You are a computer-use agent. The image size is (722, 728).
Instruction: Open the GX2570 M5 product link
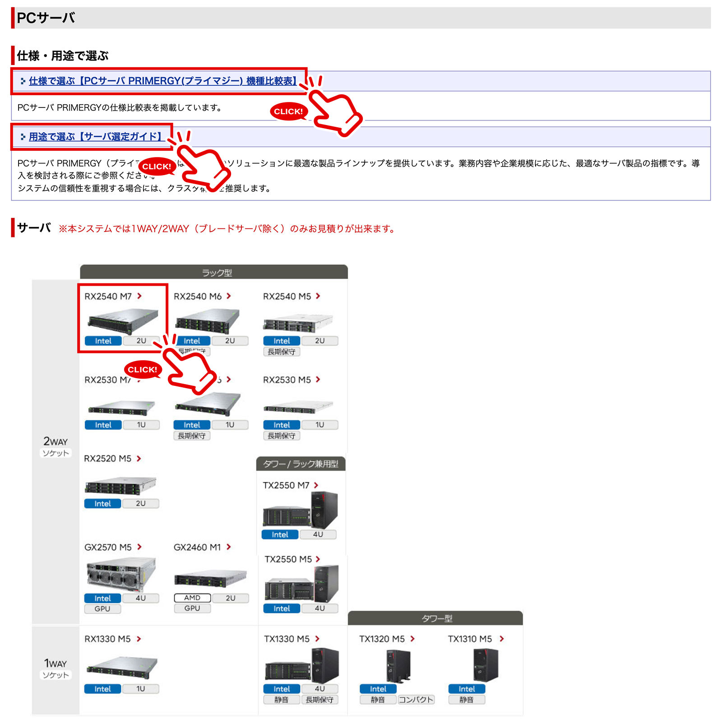(x=108, y=547)
